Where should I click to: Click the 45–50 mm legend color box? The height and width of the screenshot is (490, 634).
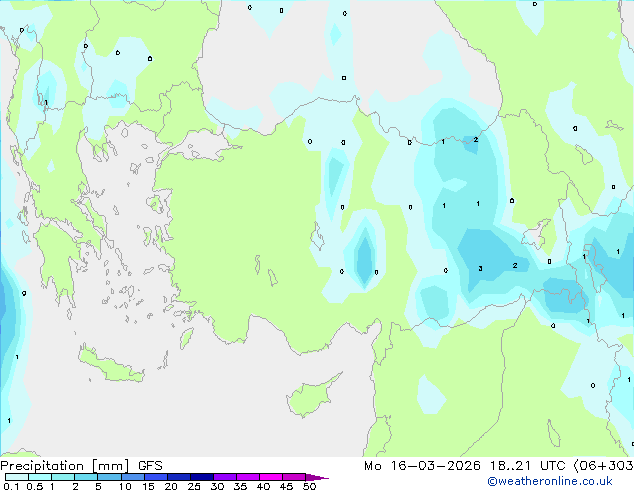coord(294,477)
